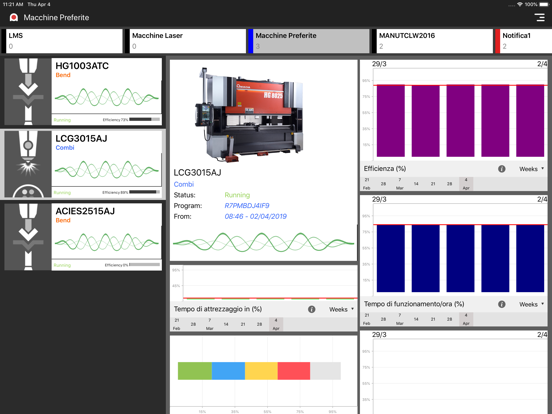Show info for Efficienza (%) chart
The height and width of the screenshot is (414, 552).
(502, 169)
